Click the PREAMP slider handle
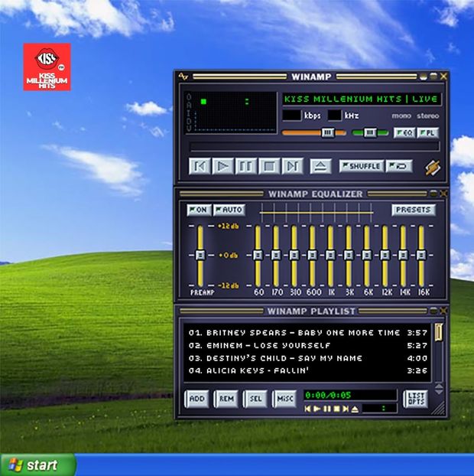Screen dimensions: 474x476 point(200,255)
